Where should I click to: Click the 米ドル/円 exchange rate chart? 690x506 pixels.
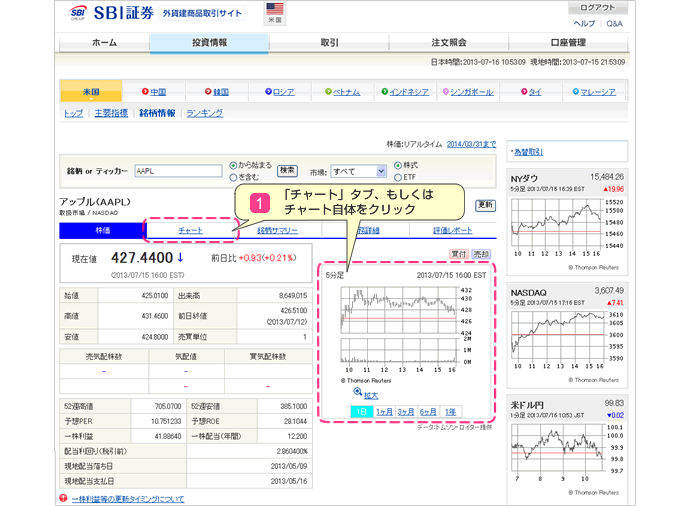[x=567, y=453]
